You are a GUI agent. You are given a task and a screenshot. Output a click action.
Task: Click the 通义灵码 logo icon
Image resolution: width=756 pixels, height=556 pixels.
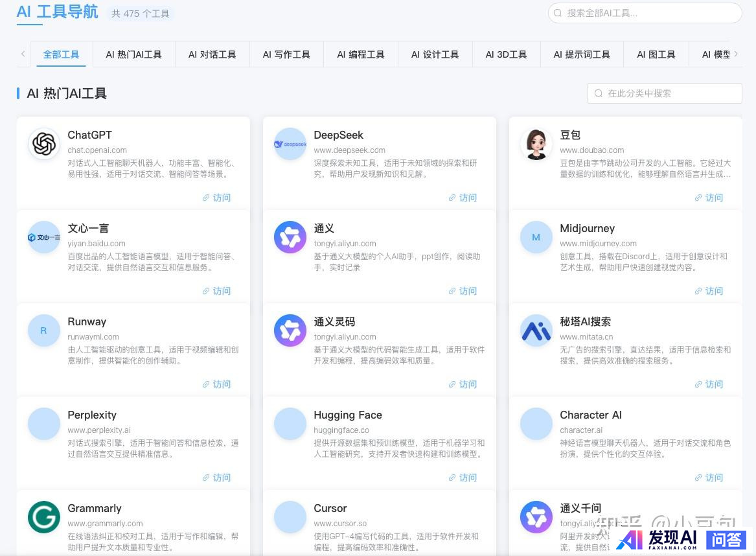(x=290, y=330)
